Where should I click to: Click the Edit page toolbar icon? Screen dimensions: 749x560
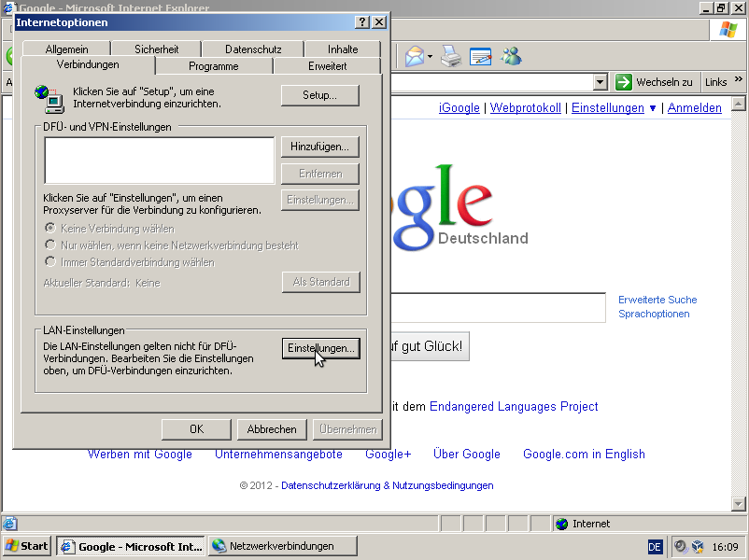click(480, 56)
